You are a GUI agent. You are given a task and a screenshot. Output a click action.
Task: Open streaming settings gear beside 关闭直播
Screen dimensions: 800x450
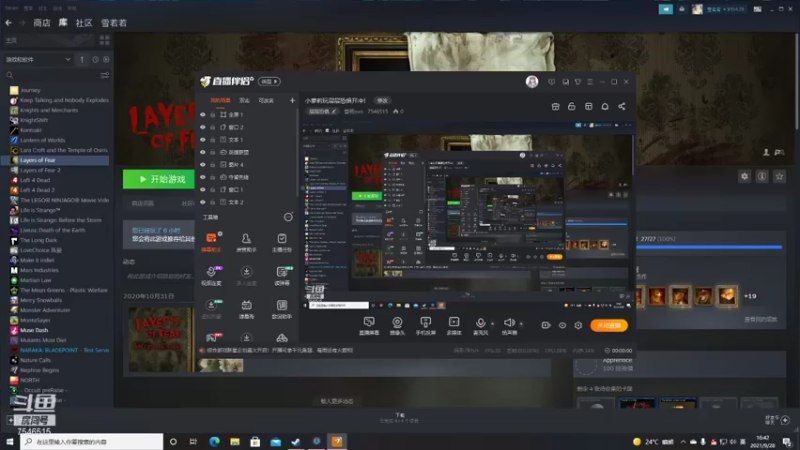578,325
